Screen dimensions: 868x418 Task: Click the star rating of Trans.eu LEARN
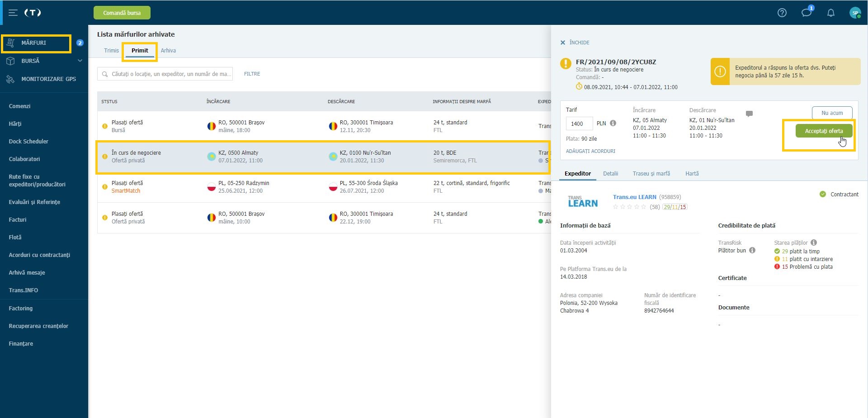[x=629, y=207]
